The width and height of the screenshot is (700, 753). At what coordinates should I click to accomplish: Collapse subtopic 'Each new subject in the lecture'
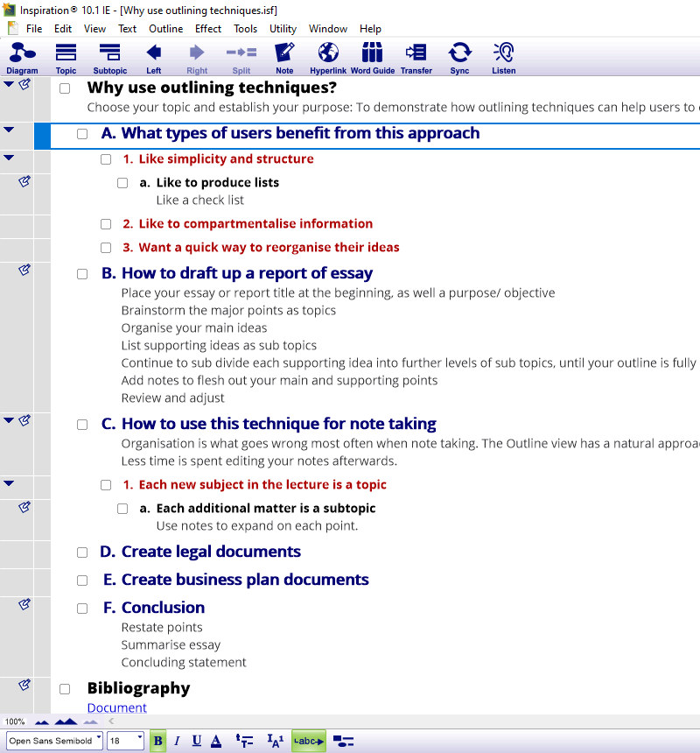click(9, 483)
